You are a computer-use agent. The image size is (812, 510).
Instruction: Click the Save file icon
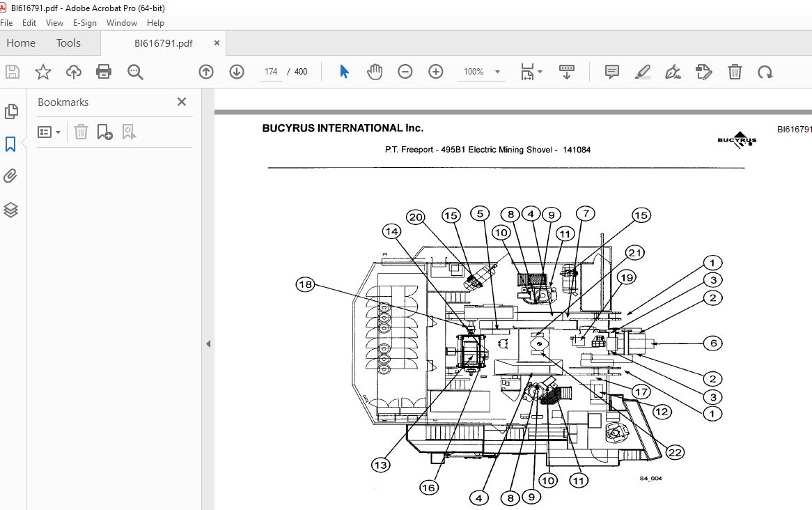coord(13,72)
